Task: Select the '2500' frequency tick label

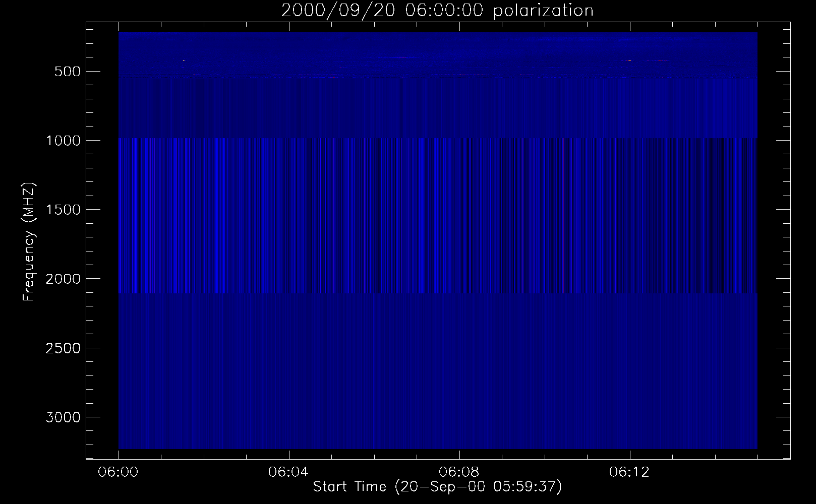Action: 63,348
